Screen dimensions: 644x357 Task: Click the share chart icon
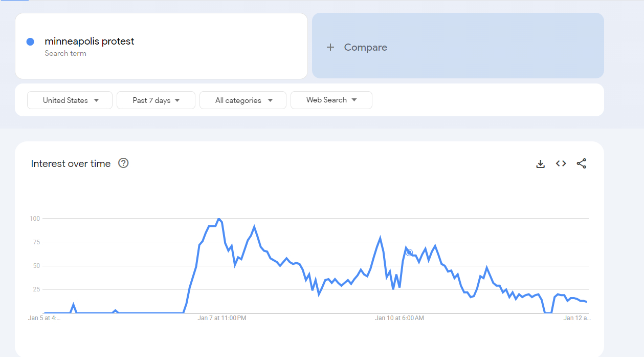pyautogui.click(x=581, y=164)
